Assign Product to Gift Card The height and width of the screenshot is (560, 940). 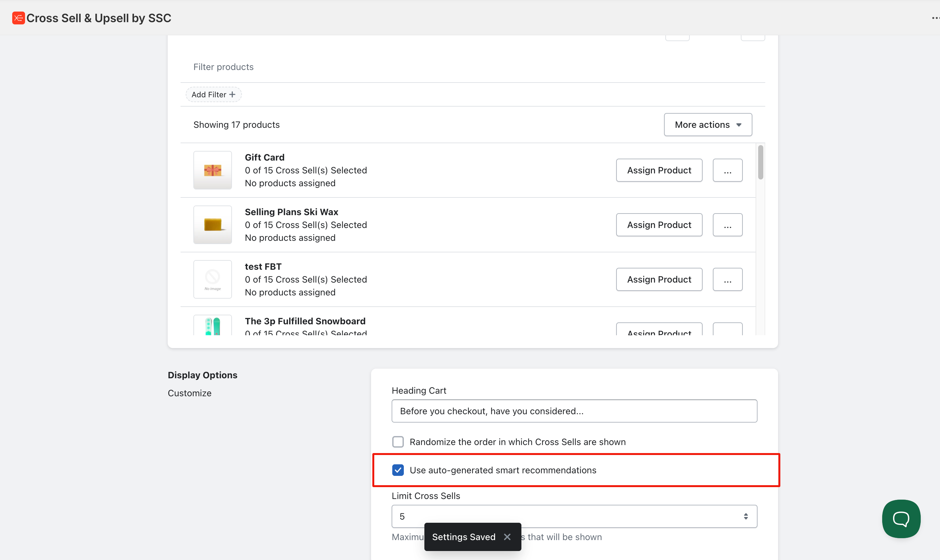[659, 170]
